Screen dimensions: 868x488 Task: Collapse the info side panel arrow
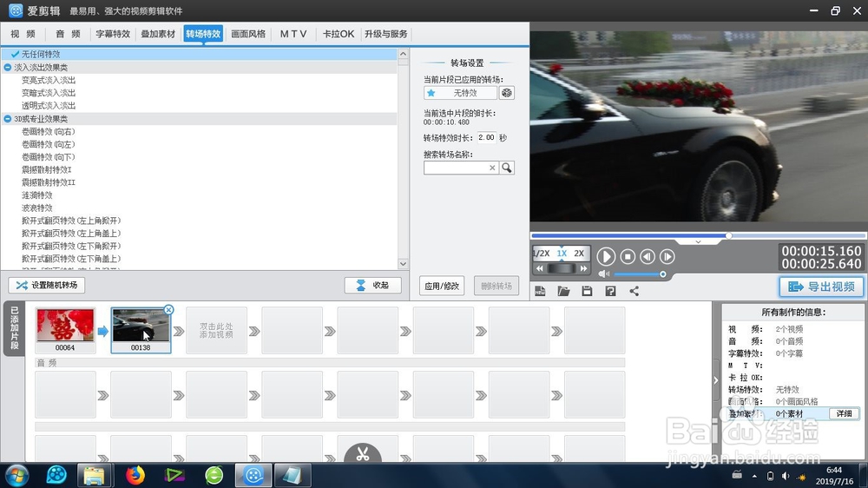point(716,380)
